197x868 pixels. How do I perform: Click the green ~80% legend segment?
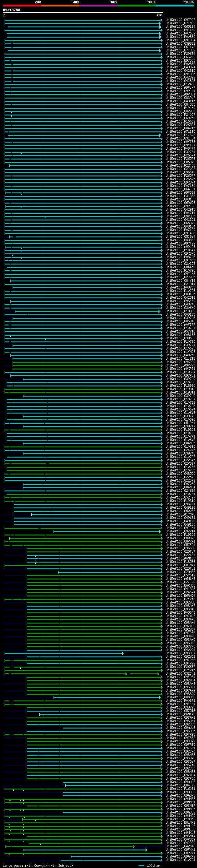136,6
